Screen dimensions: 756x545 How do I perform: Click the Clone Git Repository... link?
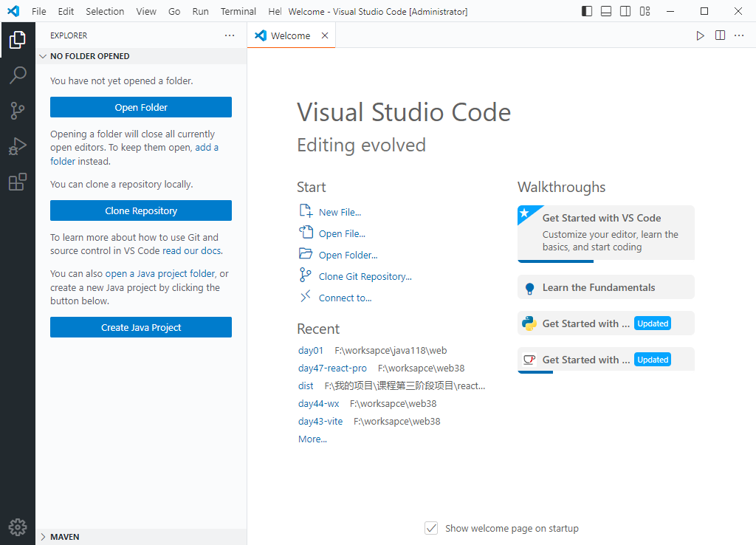[365, 276]
